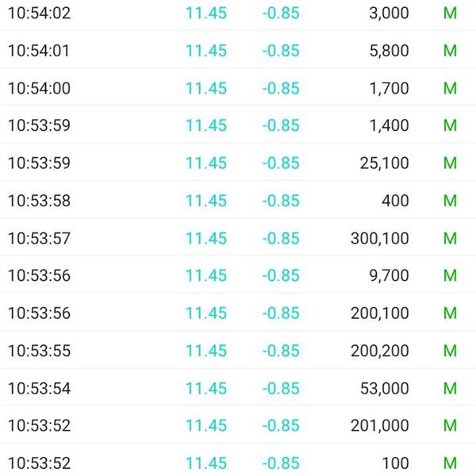Click -0.85 change in 10:53:55 row
Viewport: 476px width, 476px height.
point(281,351)
